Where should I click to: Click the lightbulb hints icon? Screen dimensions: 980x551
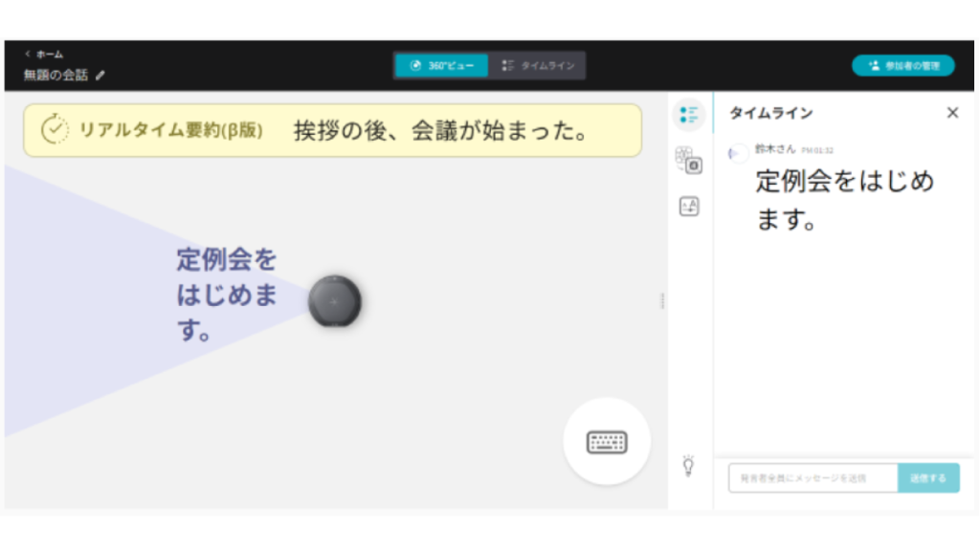[688, 466]
